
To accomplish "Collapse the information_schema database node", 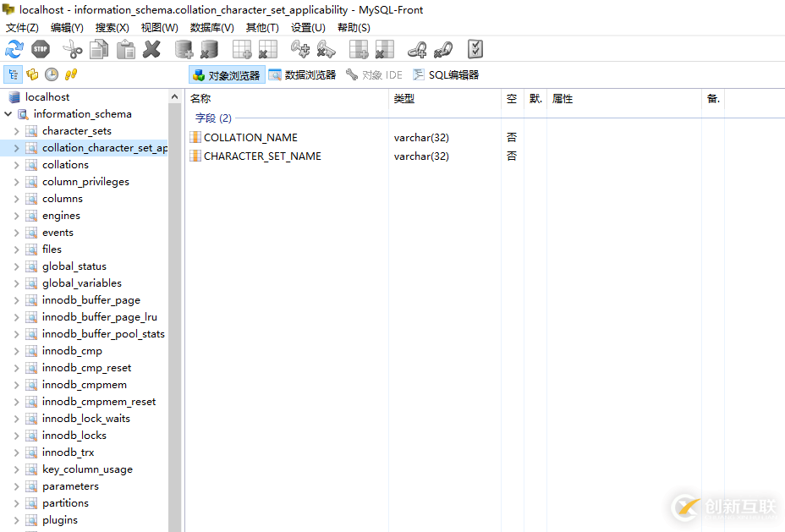I will pos(8,114).
